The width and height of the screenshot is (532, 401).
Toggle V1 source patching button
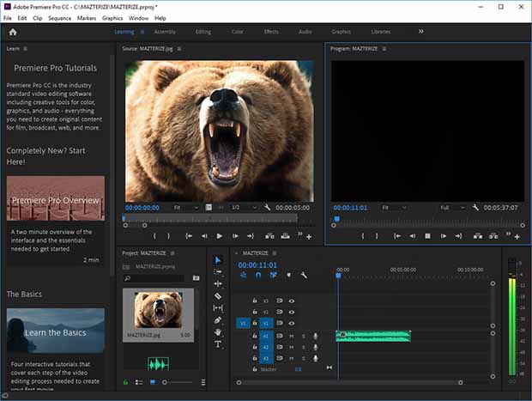pos(243,323)
